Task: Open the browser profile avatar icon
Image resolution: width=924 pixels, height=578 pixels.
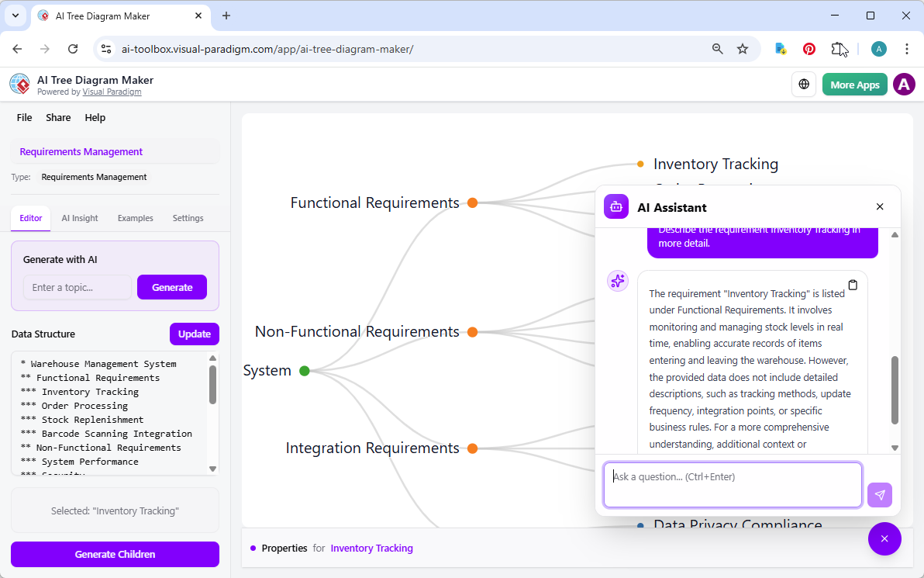Action: pos(878,48)
